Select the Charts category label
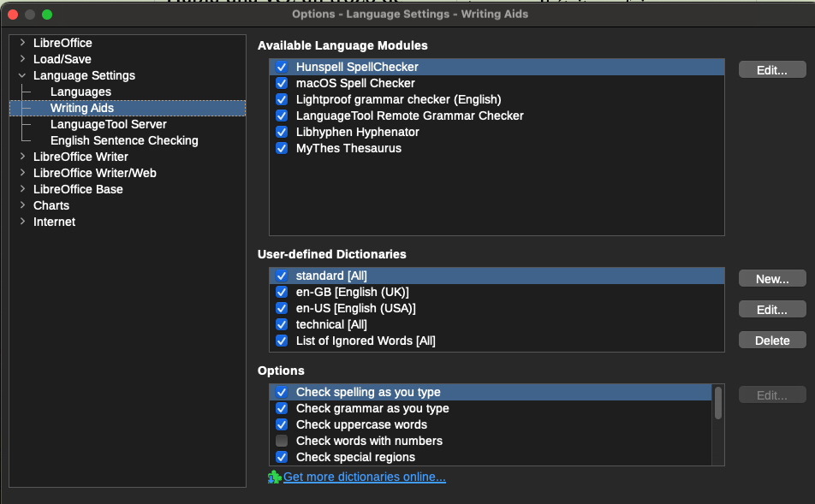The height and width of the screenshot is (504, 815). (x=51, y=205)
